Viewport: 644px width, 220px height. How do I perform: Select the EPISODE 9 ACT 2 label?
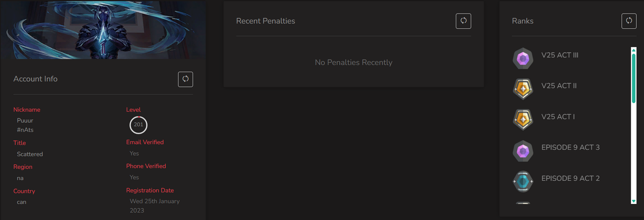pyautogui.click(x=570, y=178)
